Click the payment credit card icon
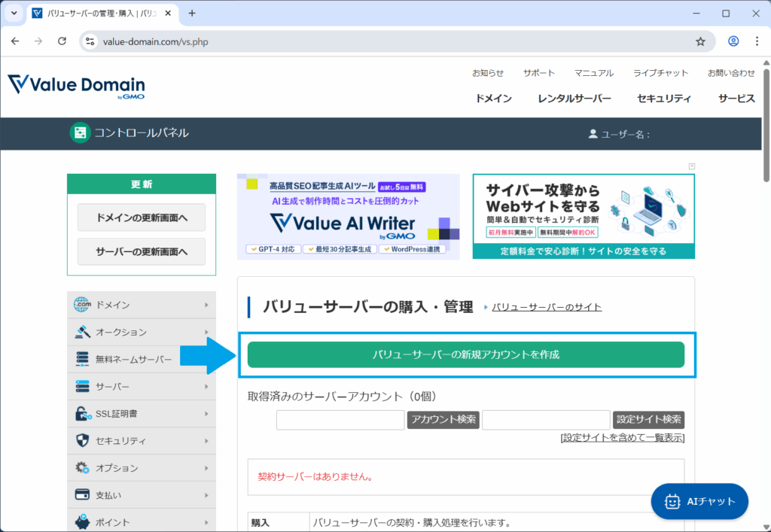This screenshot has height=532, width=771. click(82, 494)
